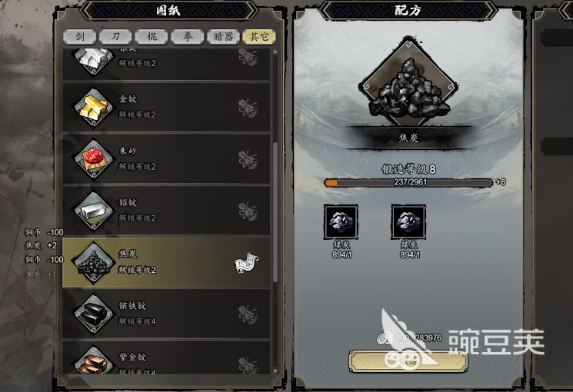
Task: Click the blueprint list scroll-down arrow
Action: (275, 371)
